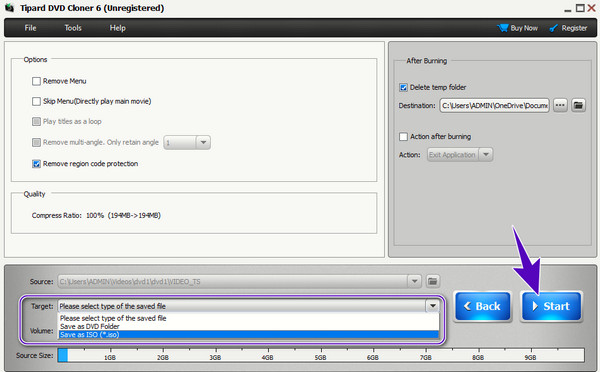
Task: Click the Compress Ratio 100% text
Action: pyautogui.click(x=96, y=215)
